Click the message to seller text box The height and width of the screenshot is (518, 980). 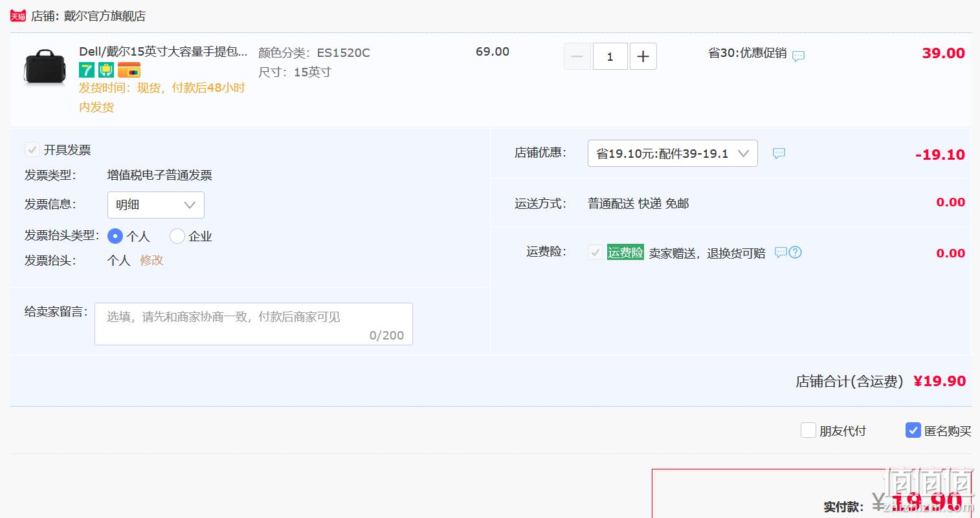point(254,323)
